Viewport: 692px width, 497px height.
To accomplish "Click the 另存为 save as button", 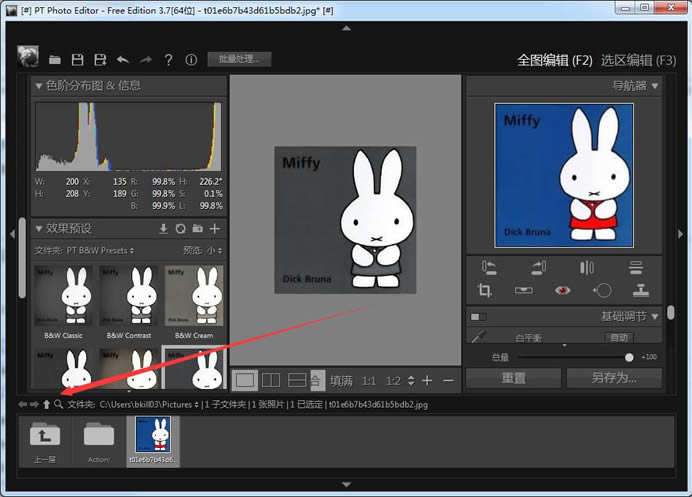I will coord(613,379).
